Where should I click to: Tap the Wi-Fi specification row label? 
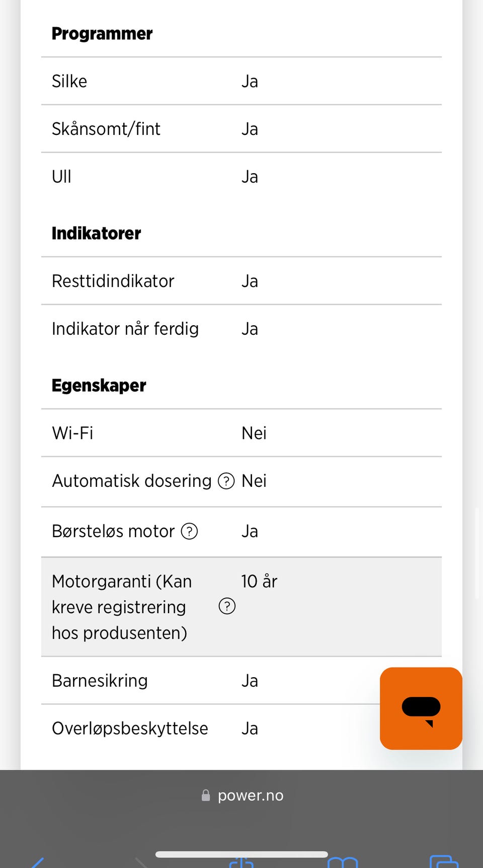pos(73,433)
